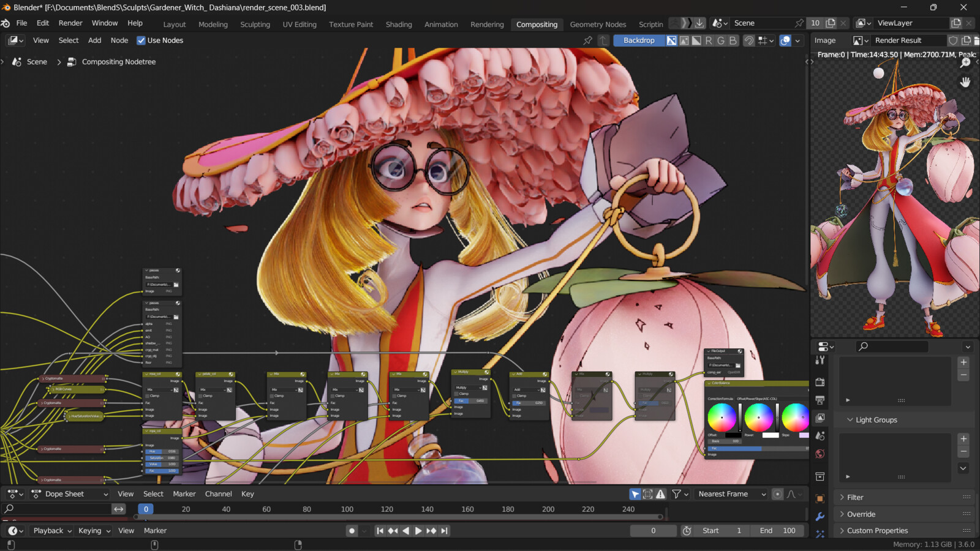Image resolution: width=980 pixels, height=551 pixels.
Task: Open the image viewer Image menu
Action: [825, 40]
